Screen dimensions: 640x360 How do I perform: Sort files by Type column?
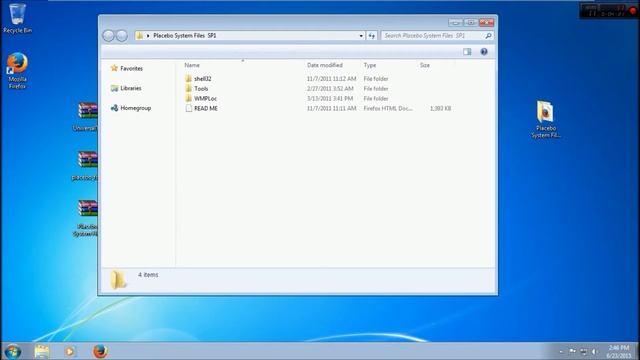click(x=370, y=65)
